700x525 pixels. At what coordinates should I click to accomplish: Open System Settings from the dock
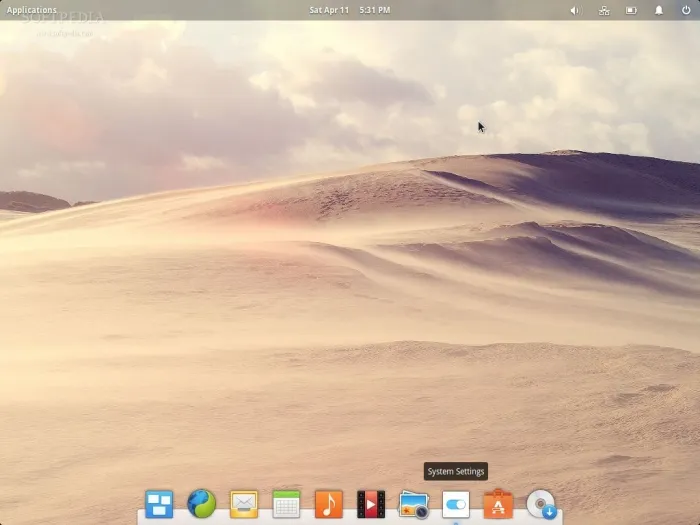[x=456, y=504]
